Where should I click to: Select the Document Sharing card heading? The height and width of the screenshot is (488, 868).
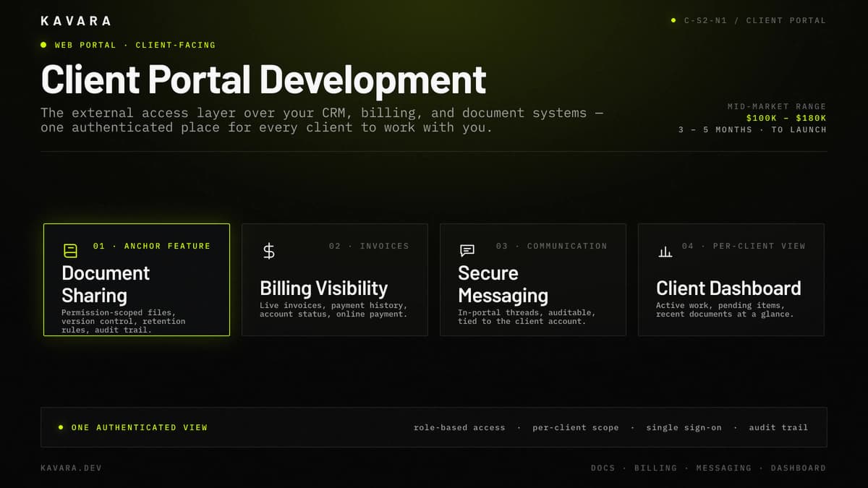click(x=106, y=284)
